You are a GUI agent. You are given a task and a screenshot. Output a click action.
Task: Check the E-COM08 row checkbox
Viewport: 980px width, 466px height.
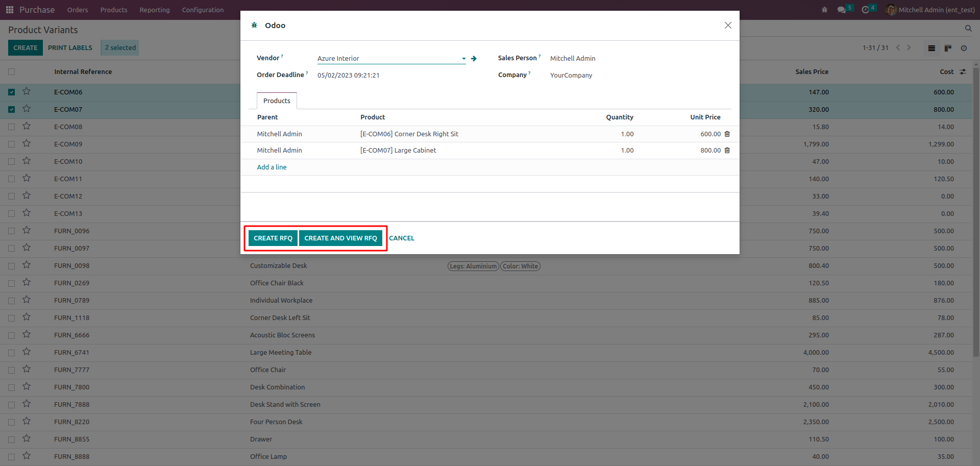[x=12, y=127]
